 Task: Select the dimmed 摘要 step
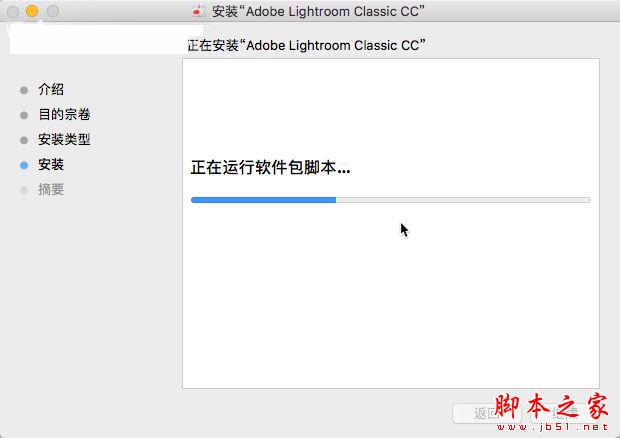51,189
